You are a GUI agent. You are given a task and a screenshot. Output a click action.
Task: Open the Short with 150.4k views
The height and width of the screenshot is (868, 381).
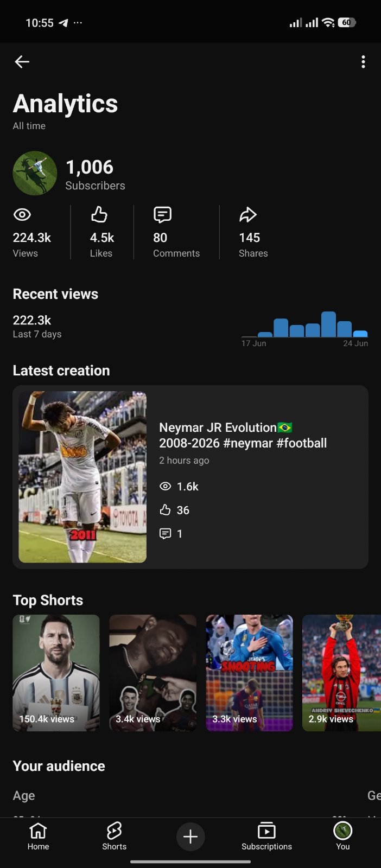pyautogui.click(x=56, y=673)
